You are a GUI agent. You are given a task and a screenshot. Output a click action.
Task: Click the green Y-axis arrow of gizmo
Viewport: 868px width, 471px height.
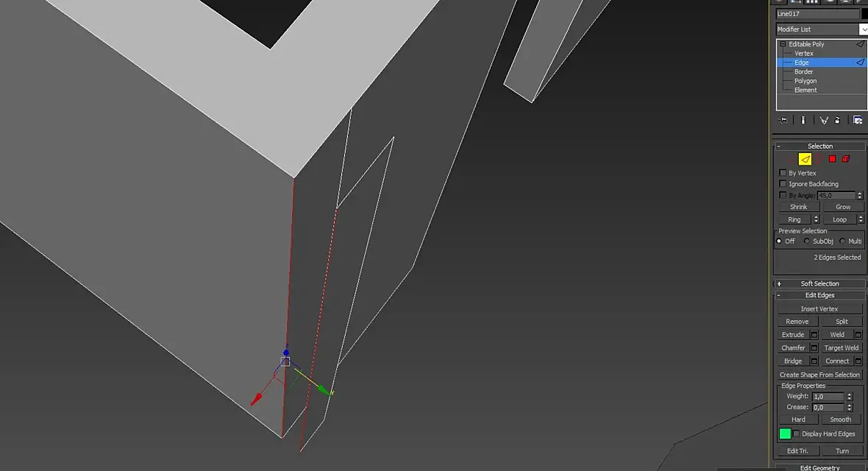[x=324, y=390]
